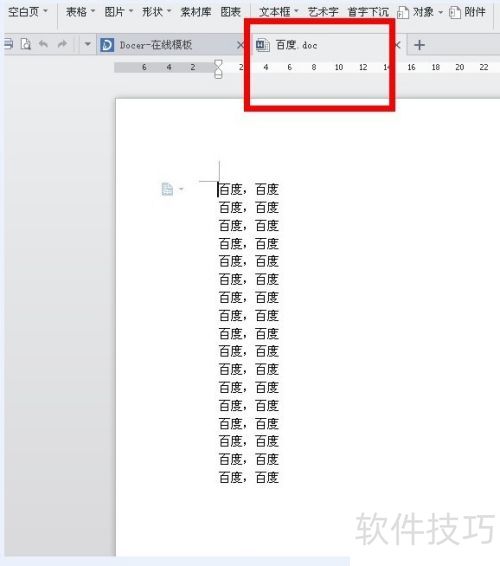500x566 pixels.
Task: Open the quick access toolbar dropdown arrow
Action: (x=87, y=44)
